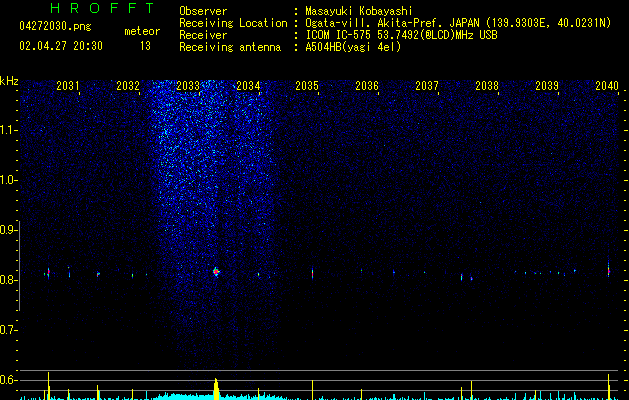This screenshot has height=400, width=629.
Task: Click the meteor count 13
Action: click(x=145, y=46)
